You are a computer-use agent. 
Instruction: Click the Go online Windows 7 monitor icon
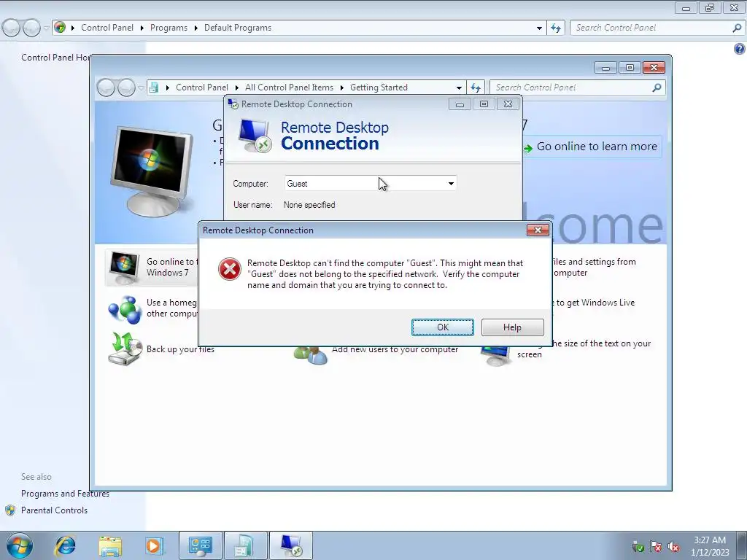tap(124, 268)
